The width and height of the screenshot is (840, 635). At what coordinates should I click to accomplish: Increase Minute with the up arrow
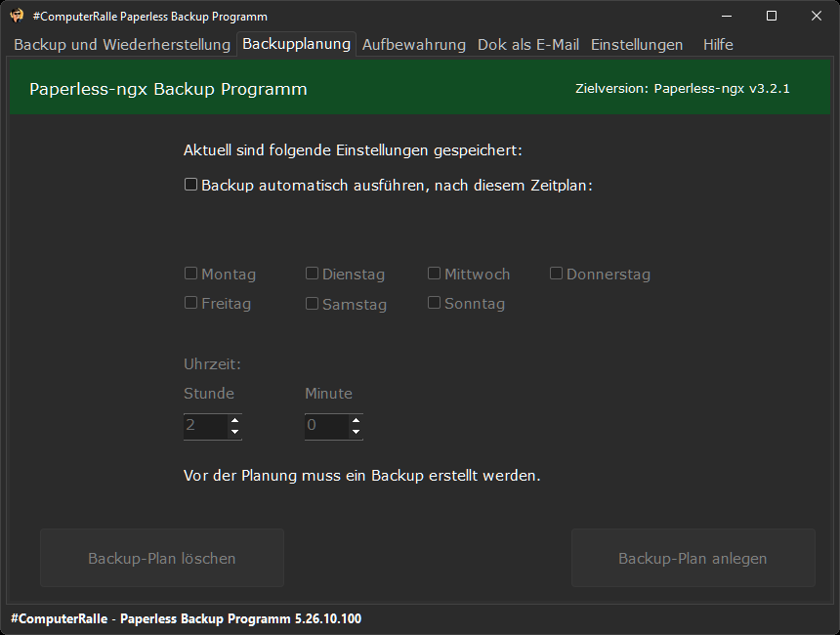point(356,420)
